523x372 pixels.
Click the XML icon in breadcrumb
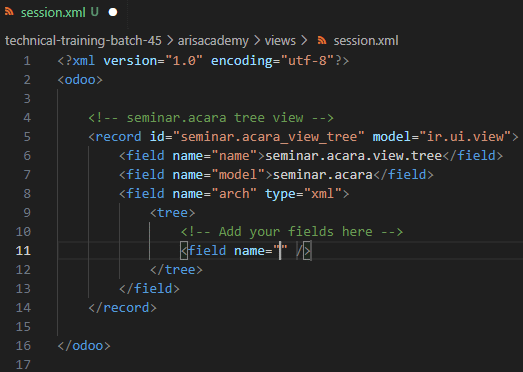[x=322, y=41]
